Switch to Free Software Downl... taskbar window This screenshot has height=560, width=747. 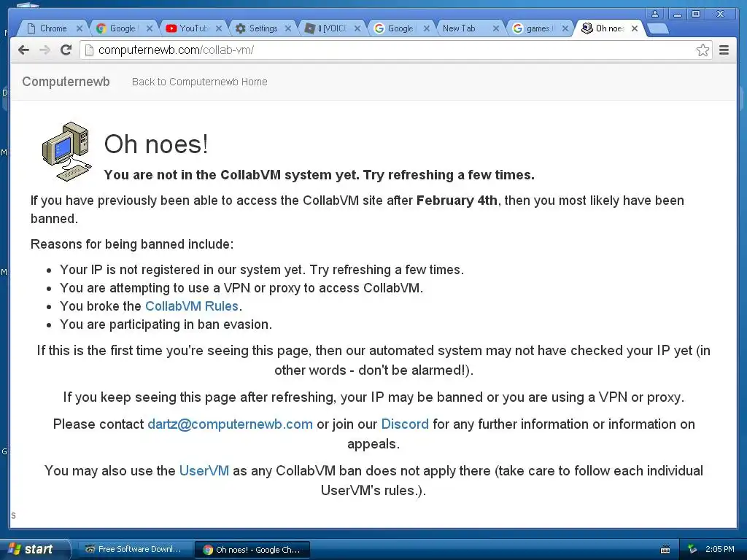[x=134, y=550]
